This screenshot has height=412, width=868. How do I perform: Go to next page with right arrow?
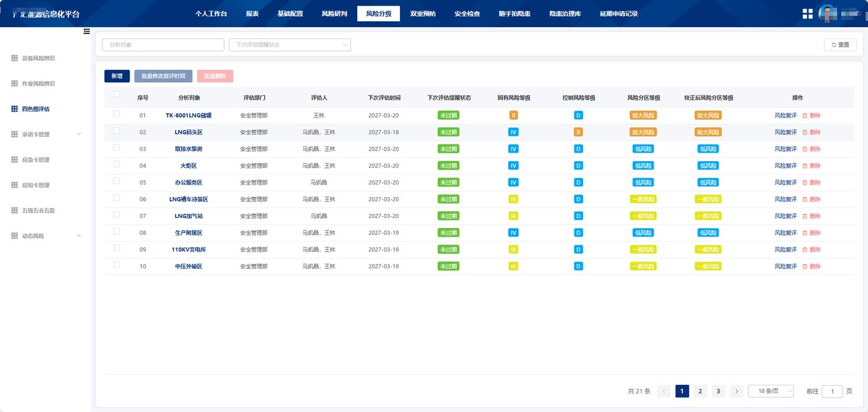[x=737, y=391]
